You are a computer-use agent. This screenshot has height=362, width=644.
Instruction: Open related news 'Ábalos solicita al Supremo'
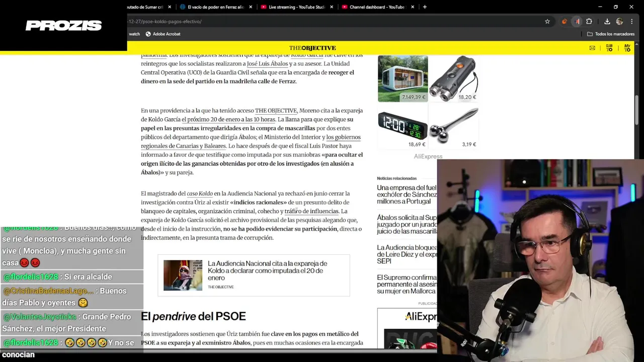(x=407, y=224)
